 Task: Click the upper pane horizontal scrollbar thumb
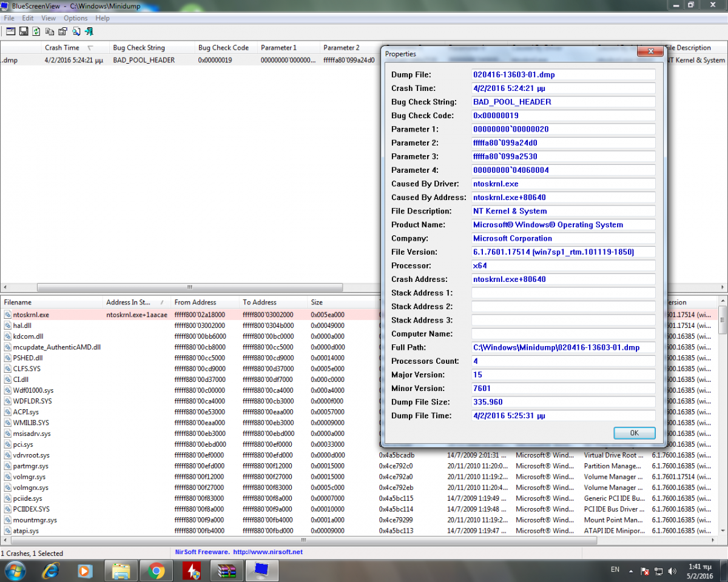189,287
